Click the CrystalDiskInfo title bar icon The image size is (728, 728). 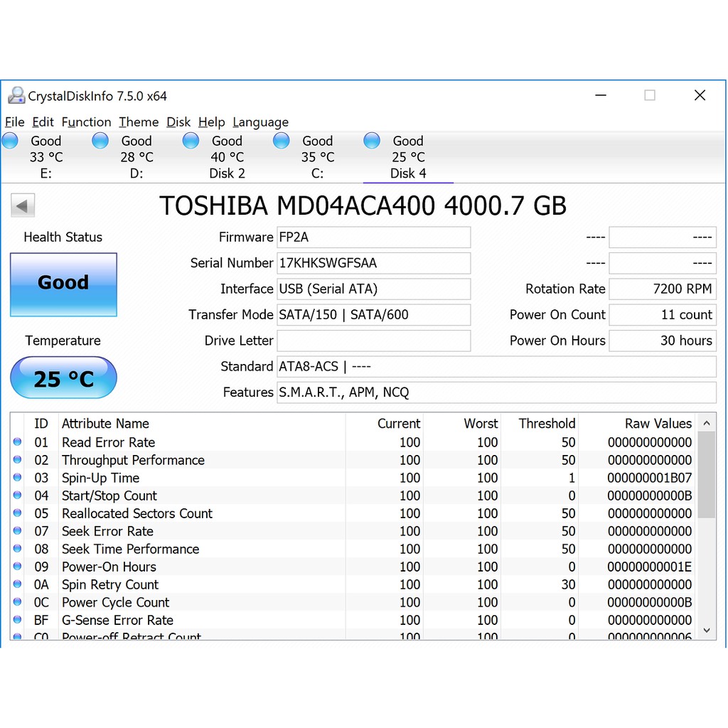[x=16, y=96]
